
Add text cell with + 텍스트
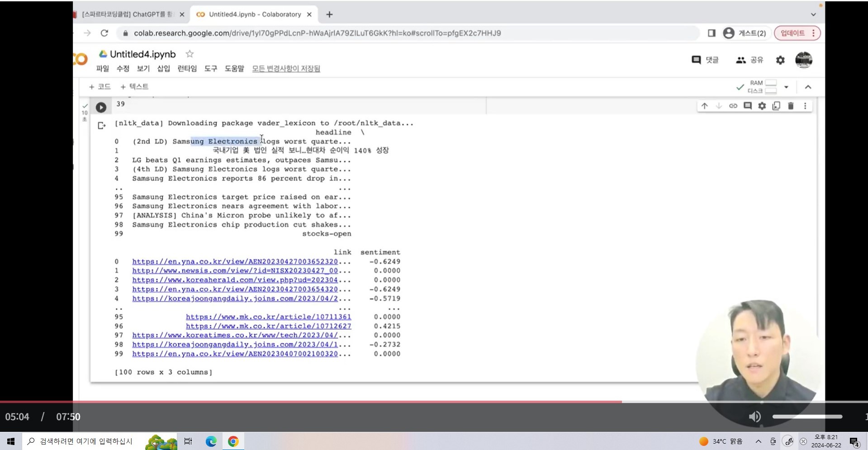(x=134, y=86)
